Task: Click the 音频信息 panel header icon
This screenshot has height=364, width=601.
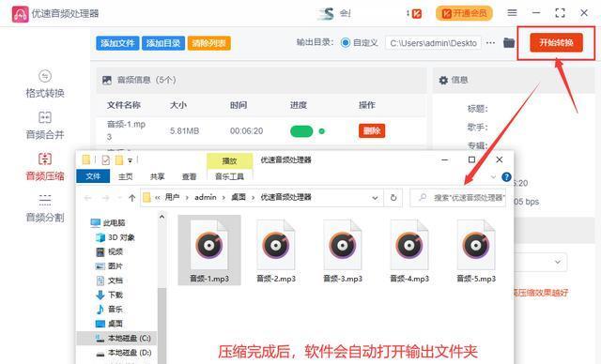Action: pyautogui.click(x=107, y=80)
